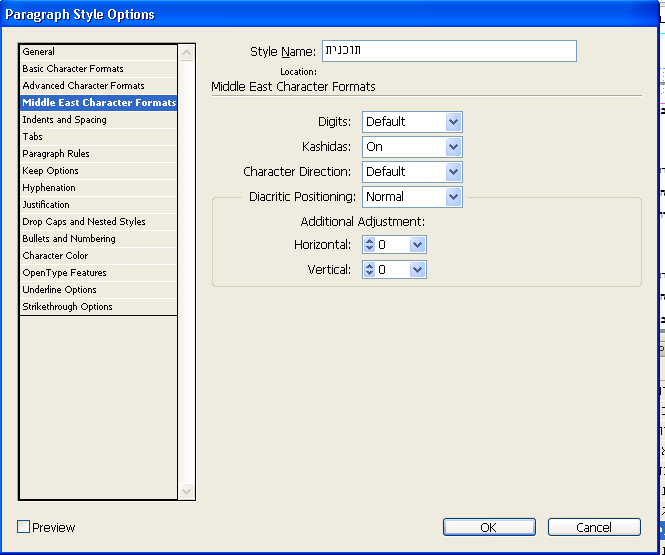Open the Vertical adjustment value dropdown arrow
Viewport: 665px width, 555px height.
coord(417,270)
